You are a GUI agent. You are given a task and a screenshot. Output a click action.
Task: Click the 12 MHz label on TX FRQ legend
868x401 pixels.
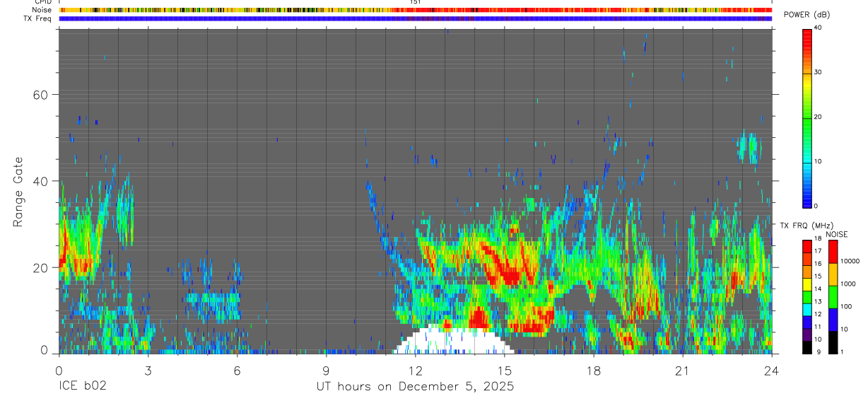818,314
